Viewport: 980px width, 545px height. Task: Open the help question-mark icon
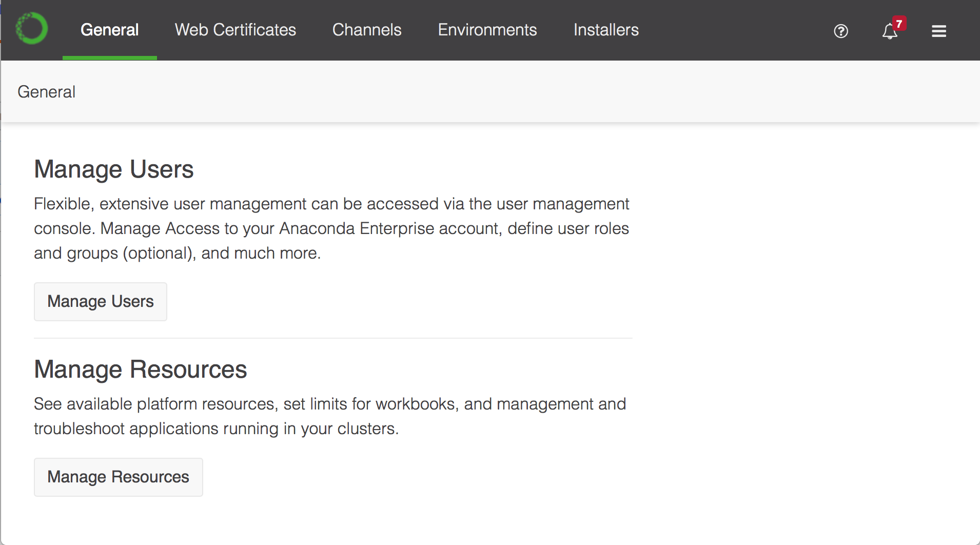point(841,31)
